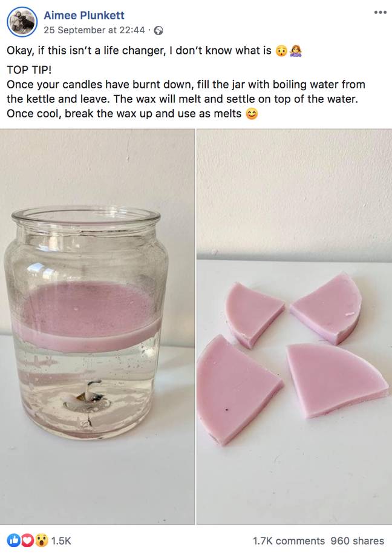The height and width of the screenshot is (555, 392).
Task: Click the Aimee Plunkett name link
Action: (84, 15)
